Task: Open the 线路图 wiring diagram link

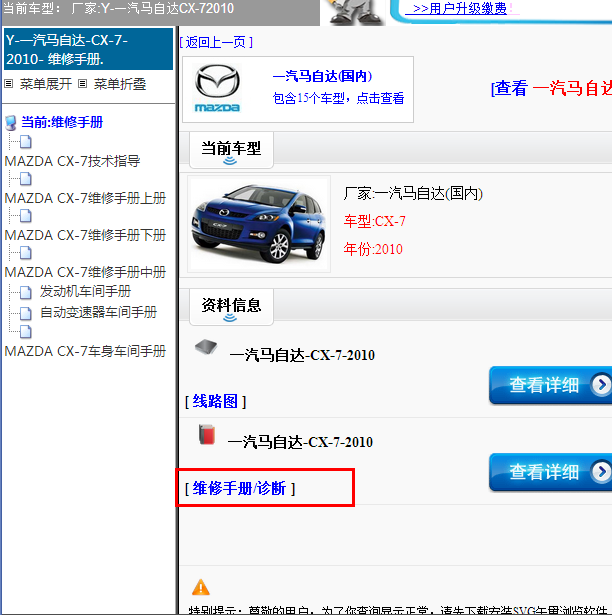Action: [215, 401]
